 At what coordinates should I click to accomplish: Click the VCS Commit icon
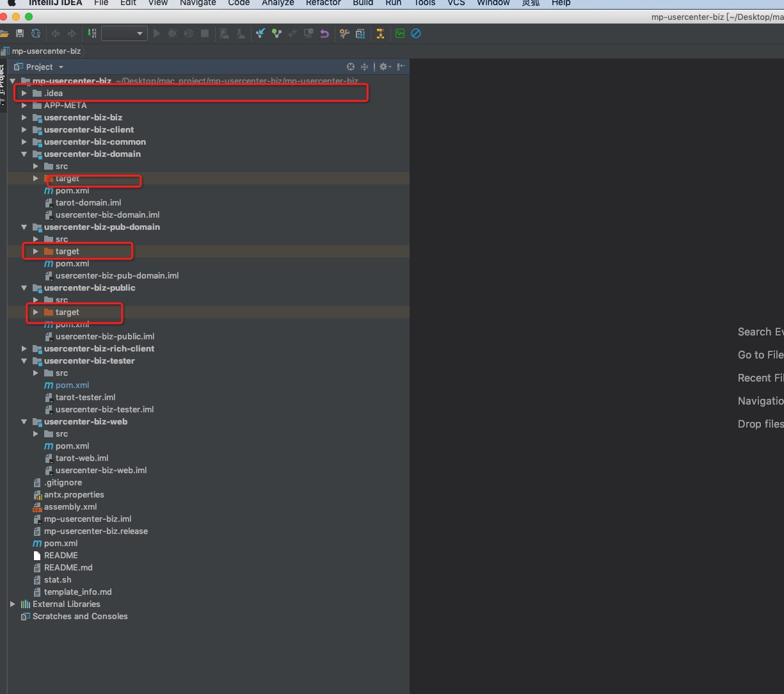[x=276, y=33]
